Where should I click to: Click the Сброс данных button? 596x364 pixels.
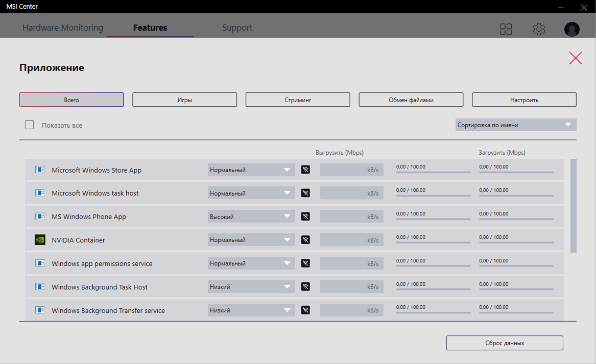tap(505, 343)
